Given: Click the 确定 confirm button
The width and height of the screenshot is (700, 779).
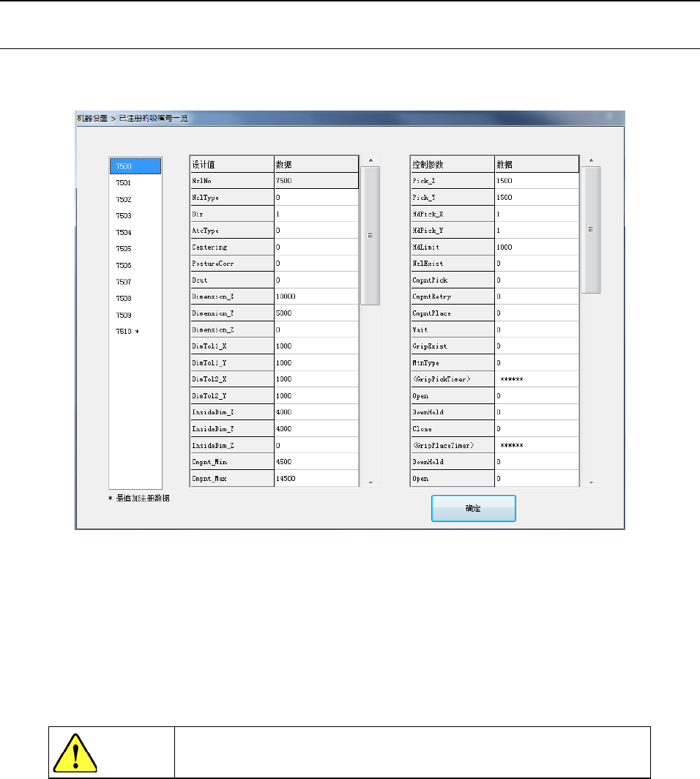Looking at the screenshot, I should (474, 508).
